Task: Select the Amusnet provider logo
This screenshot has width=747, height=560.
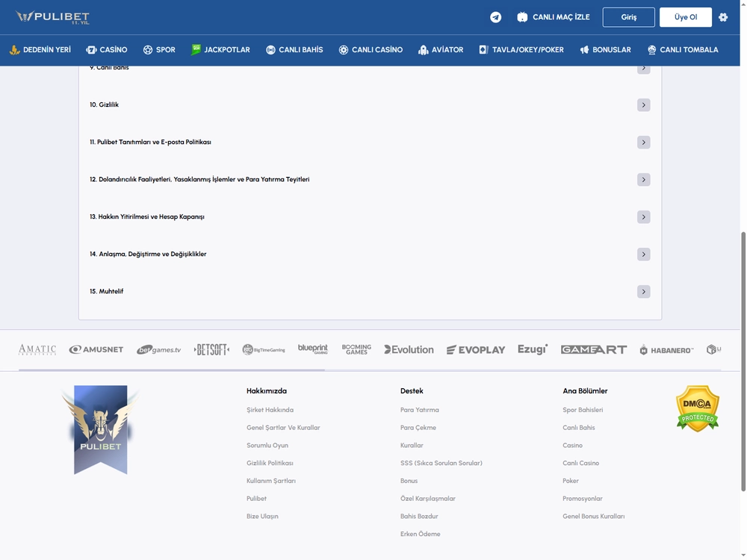Action: coord(96,349)
